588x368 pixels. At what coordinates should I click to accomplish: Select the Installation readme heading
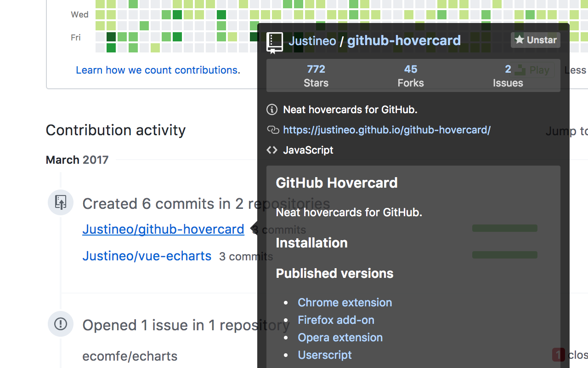pos(312,243)
